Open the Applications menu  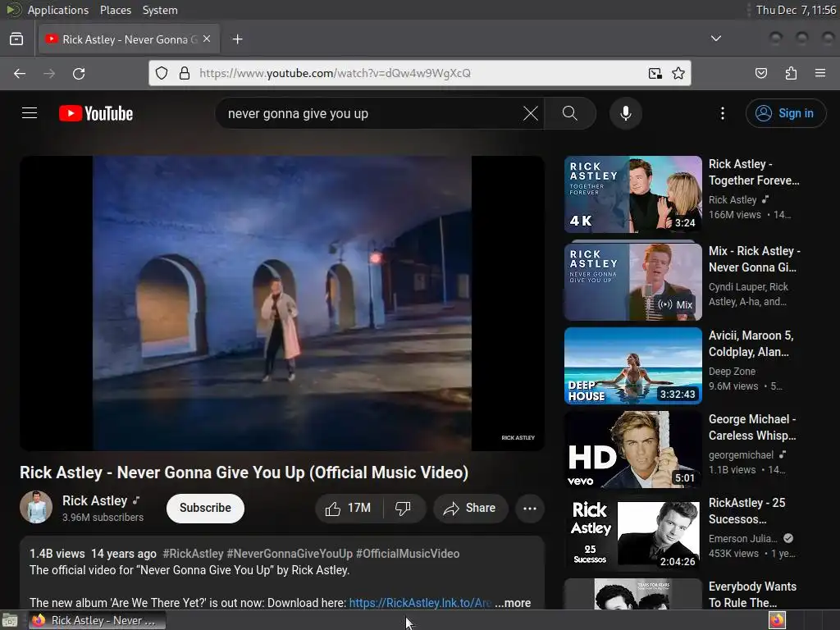coord(58,10)
